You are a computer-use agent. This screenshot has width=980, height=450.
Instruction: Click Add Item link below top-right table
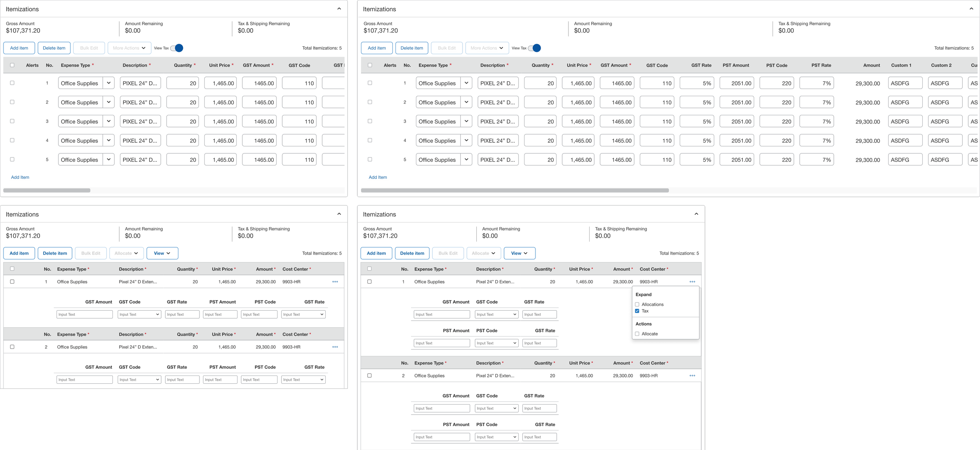pyautogui.click(x=377, y=177)
